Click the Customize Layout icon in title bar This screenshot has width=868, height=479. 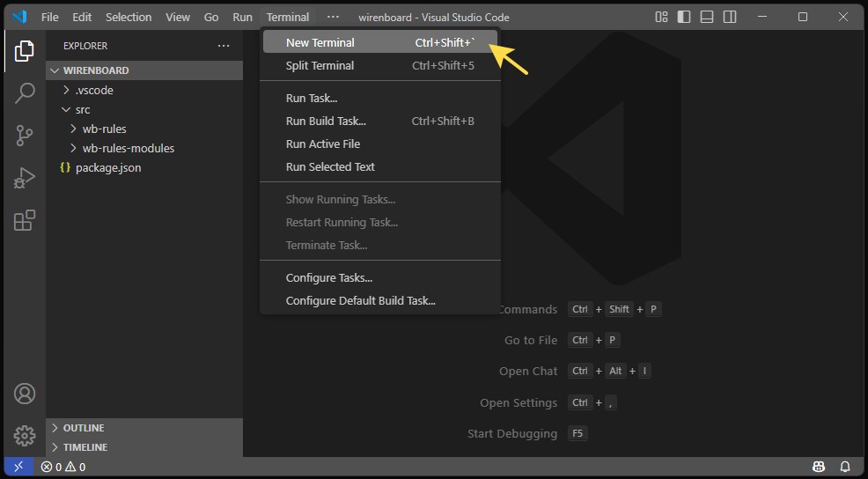pos(661,17)
